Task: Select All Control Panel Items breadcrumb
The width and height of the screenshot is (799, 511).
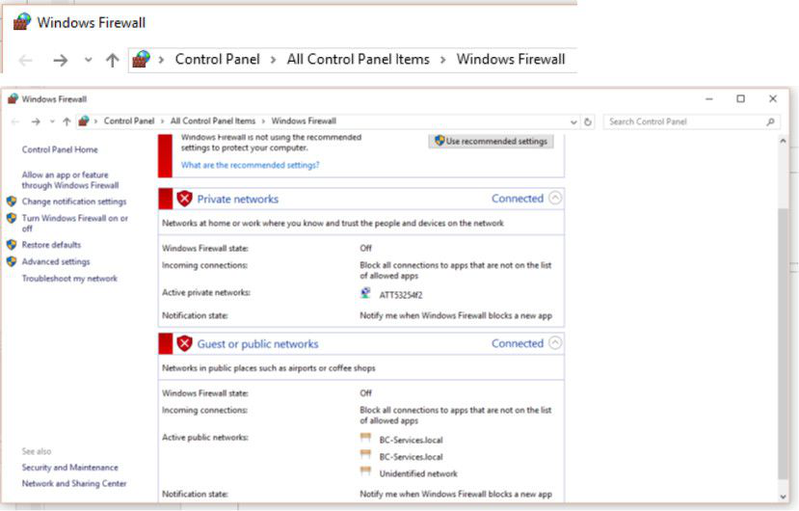Action: click(x=212, y=122)
